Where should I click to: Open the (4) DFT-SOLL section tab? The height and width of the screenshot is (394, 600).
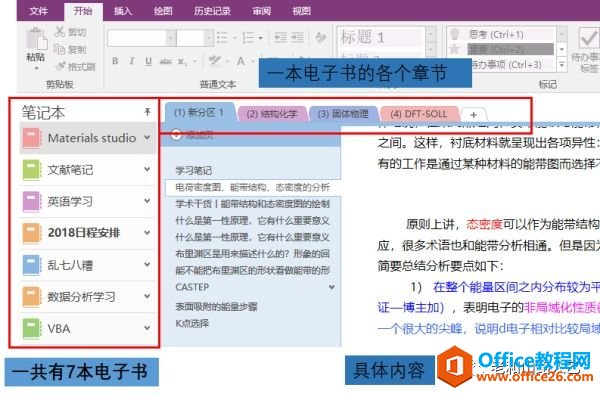pos(419,114)
